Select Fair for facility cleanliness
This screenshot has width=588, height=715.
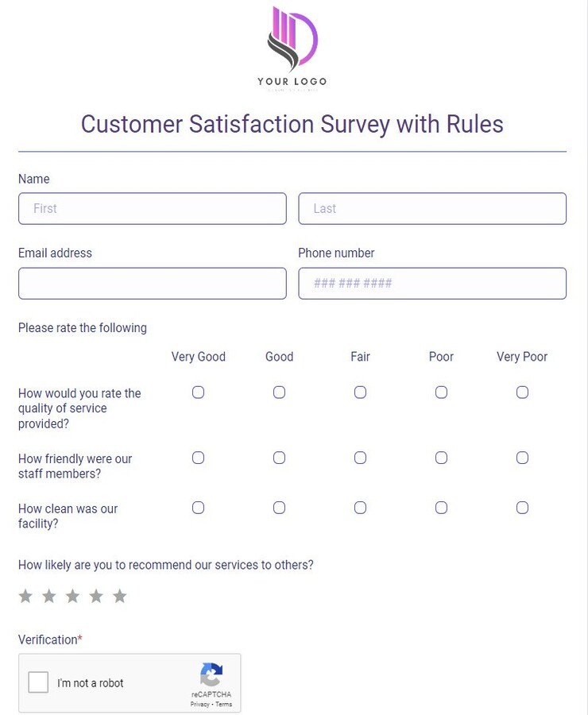360,507
